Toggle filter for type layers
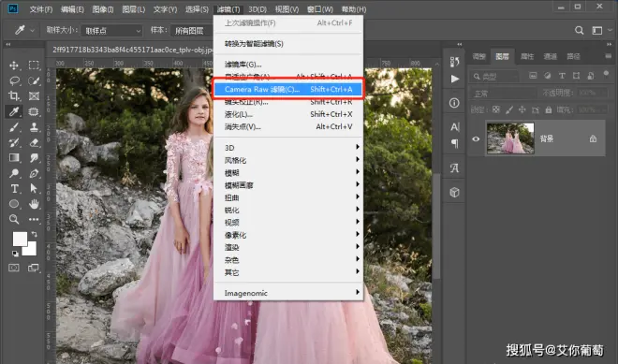Image resolution: width=618 pixels, height=364 pixels. pyautogui.click(x=562, y=76)
